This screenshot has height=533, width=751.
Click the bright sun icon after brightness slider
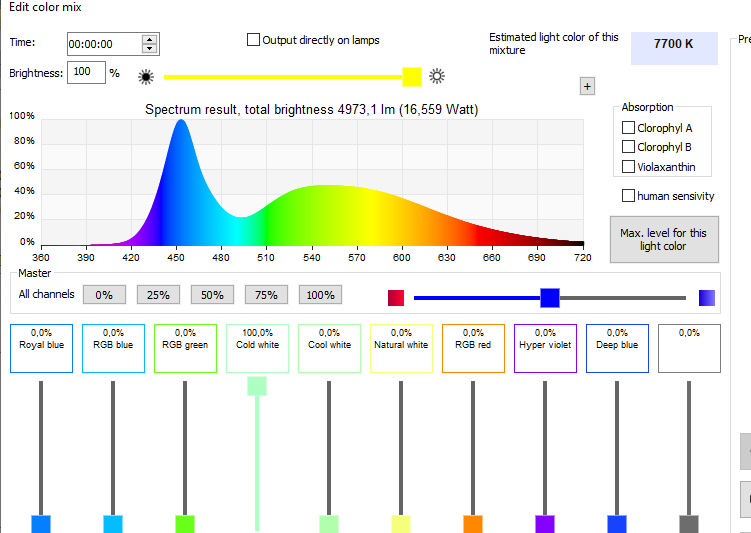(x=437, y=76)
